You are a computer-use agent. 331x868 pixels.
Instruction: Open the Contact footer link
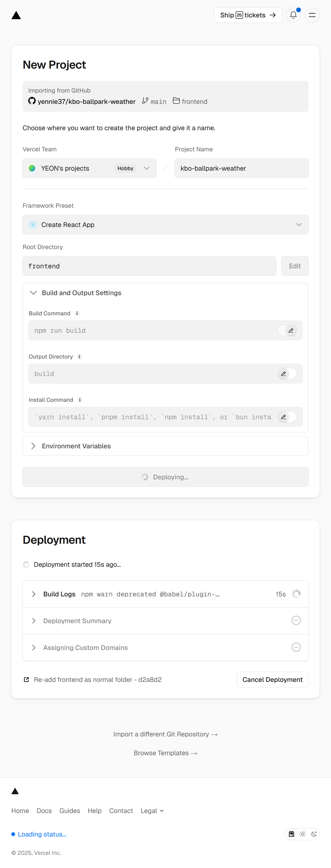click(121, 810)
